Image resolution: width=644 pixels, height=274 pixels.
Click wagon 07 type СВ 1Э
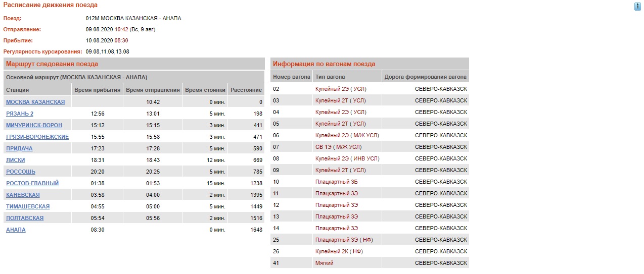[x=338, y=147]
